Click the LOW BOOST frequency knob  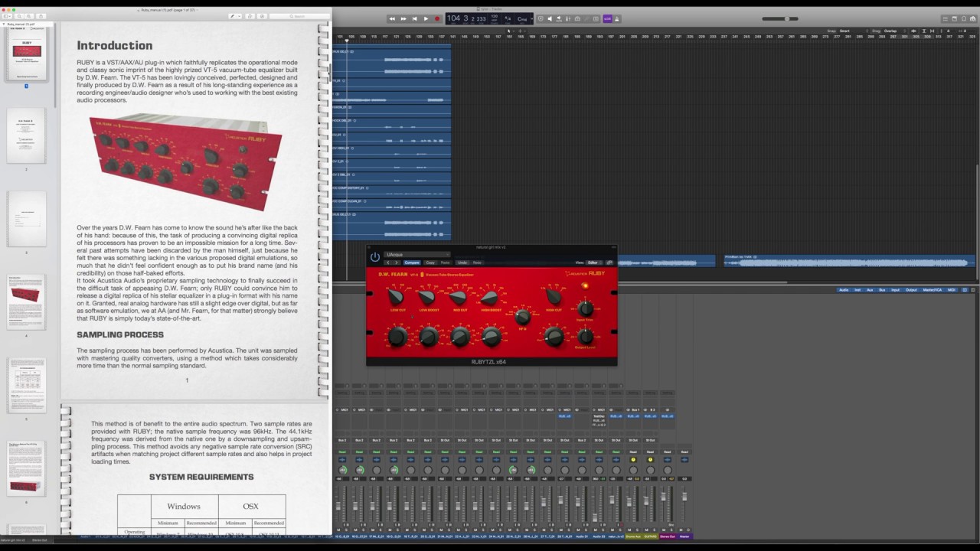(x=427, y=297)
